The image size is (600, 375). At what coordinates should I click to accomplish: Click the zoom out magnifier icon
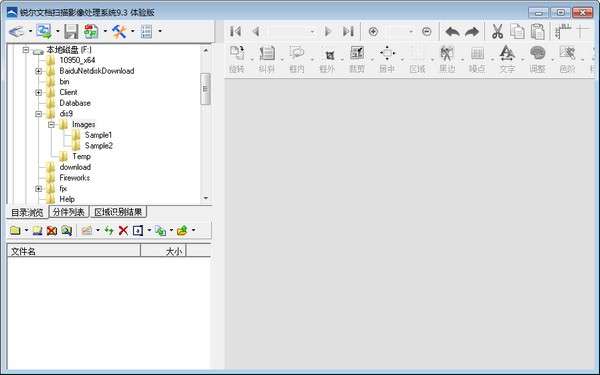(x=427, y=31)
